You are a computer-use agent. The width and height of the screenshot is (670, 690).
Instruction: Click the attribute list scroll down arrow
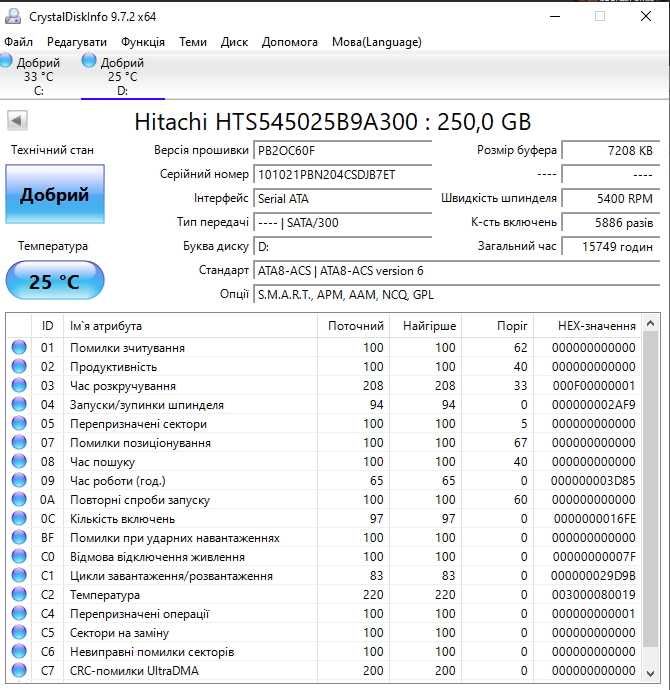(651, 673)
